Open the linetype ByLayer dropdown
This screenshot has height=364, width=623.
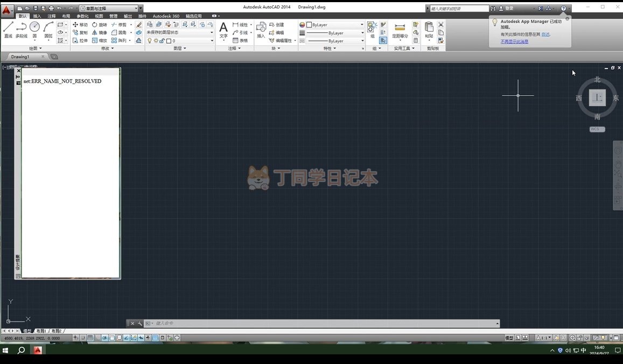pos(336,41)
